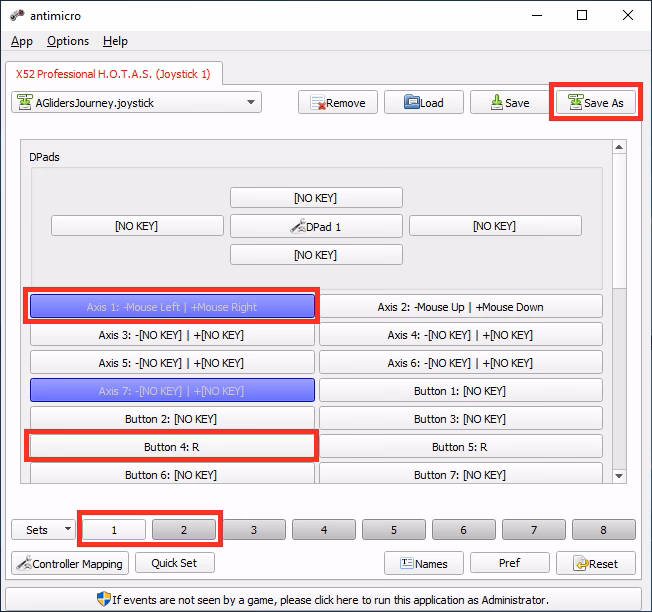Viewport: 652px width, 612px height.
Task: Toggle the Names button
Action: click(424, 563)
